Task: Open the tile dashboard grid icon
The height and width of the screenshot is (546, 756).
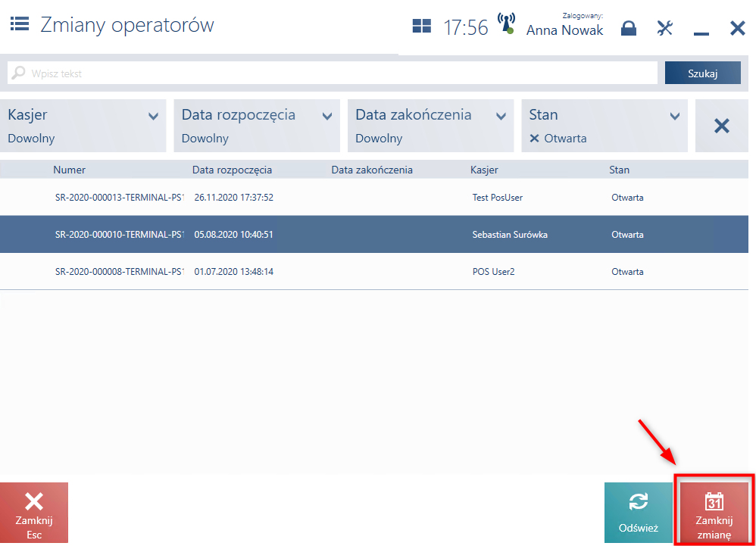Action: coord(421,26)
